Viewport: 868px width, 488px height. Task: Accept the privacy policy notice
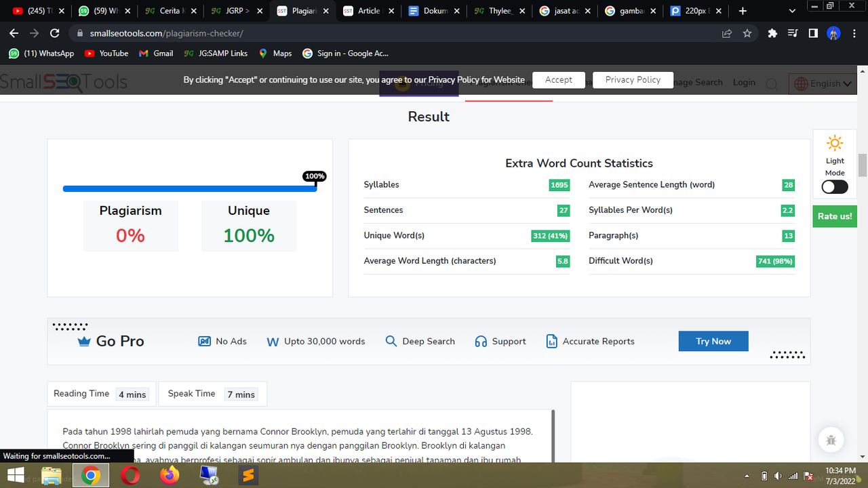point(558,80)
